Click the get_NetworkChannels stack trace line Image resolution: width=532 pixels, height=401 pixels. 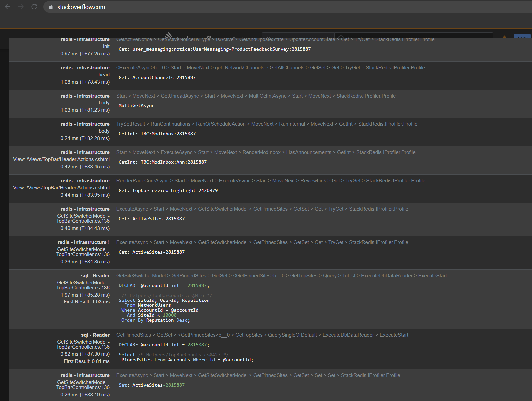pos(270,68)
